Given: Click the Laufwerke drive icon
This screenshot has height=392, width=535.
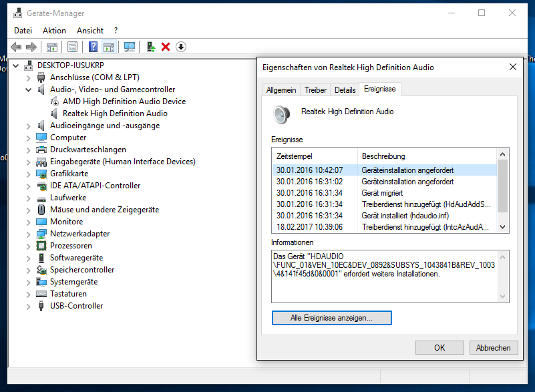Looking at the screenshot, I should pos(41,198).
